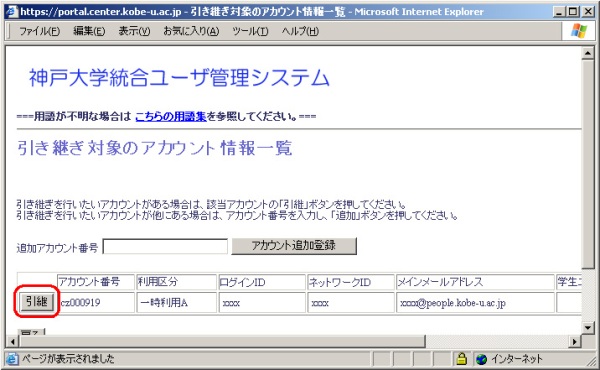Click the 追加アカウント番号 input field
This screenshot has height=370, width=600.
165,246
